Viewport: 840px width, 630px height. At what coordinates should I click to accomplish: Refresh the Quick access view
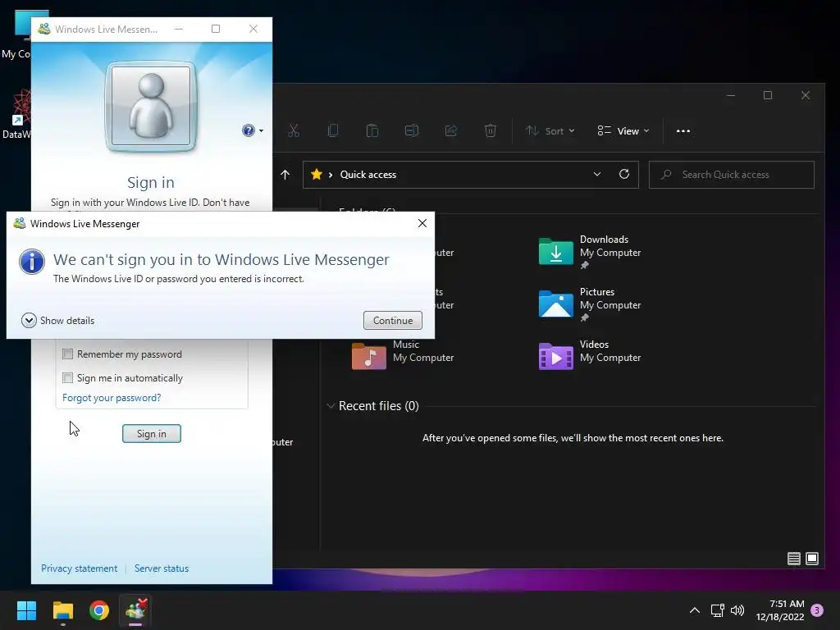624,174
